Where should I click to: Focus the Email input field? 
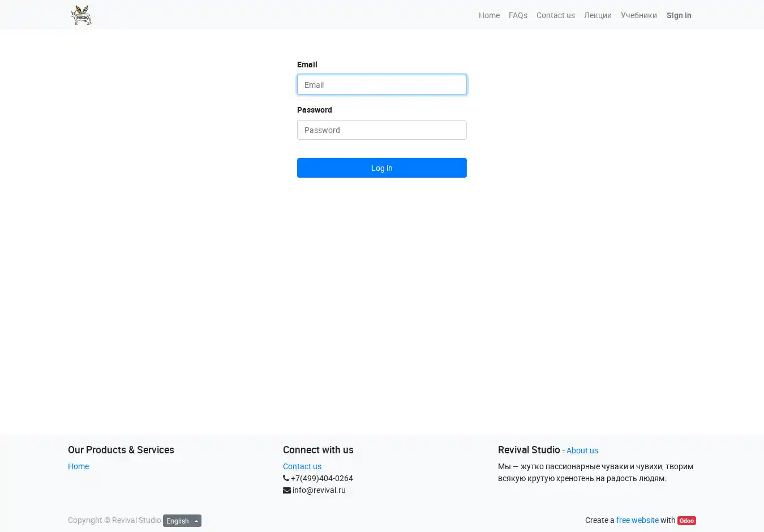382,85
